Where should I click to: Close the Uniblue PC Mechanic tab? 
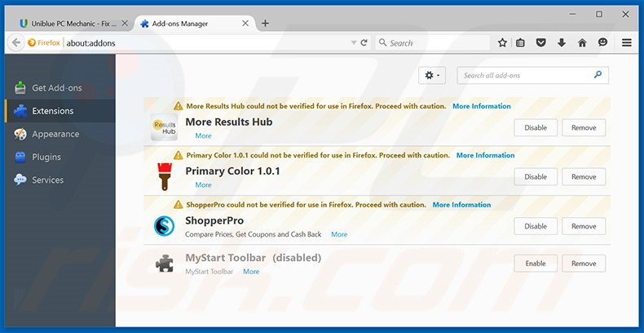click(126, 24)
